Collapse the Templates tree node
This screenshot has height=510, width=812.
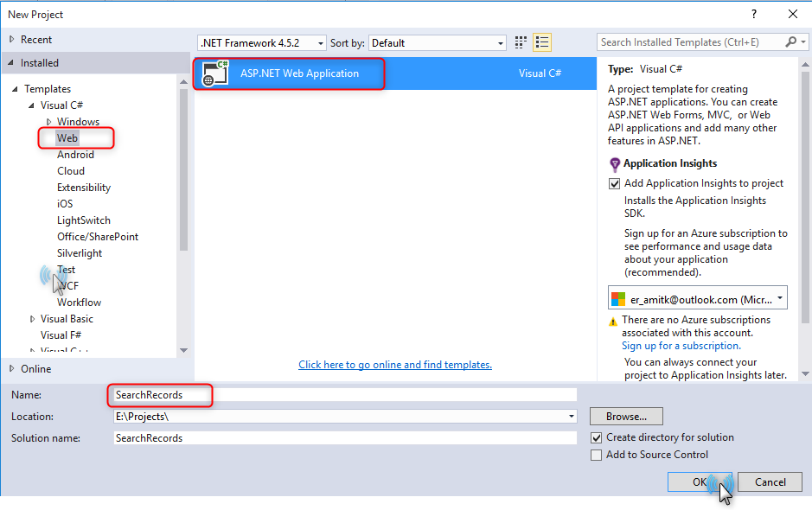pos(15,89)
